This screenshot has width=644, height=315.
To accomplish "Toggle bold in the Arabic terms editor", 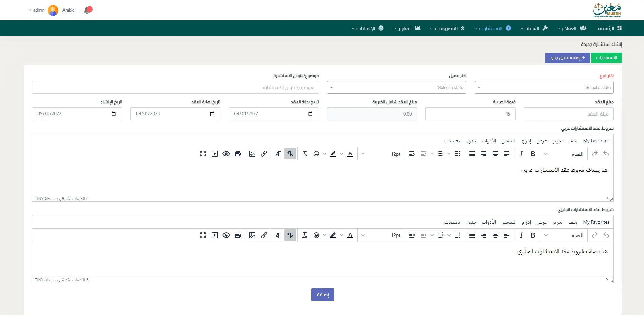I will coord(533,154).
